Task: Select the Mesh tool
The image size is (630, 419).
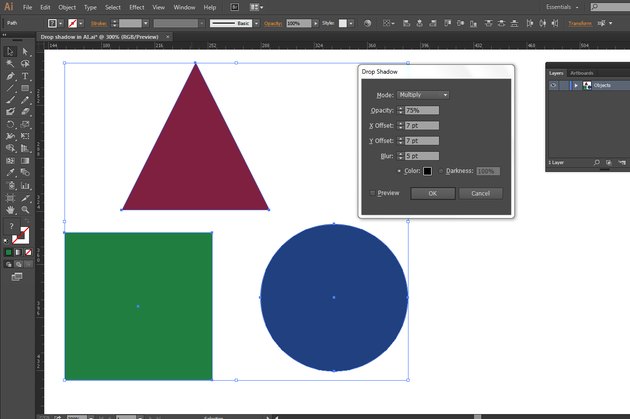Action: point(10,161)
